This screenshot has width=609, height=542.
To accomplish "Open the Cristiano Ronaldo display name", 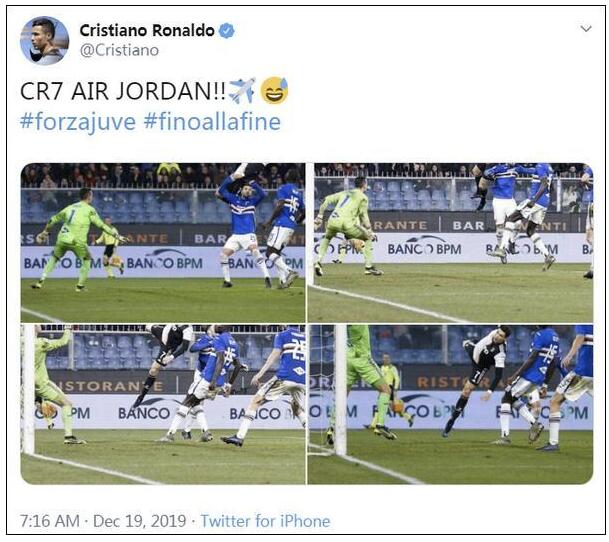I will 147,30.
